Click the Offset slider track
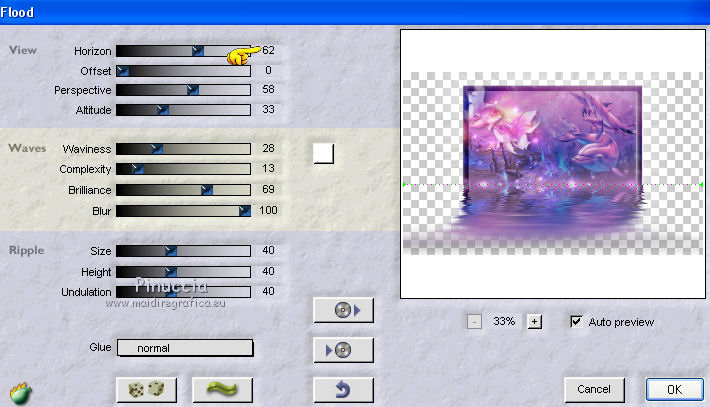 (183, 71)
